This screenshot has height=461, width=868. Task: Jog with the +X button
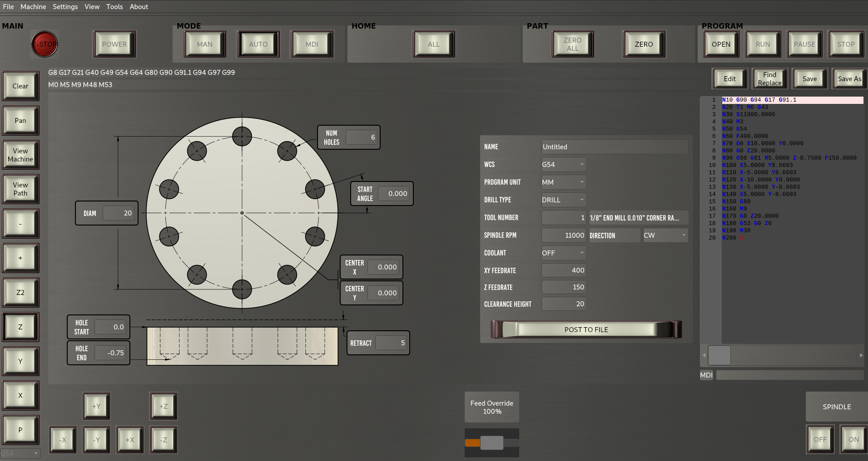coord(130,440)
